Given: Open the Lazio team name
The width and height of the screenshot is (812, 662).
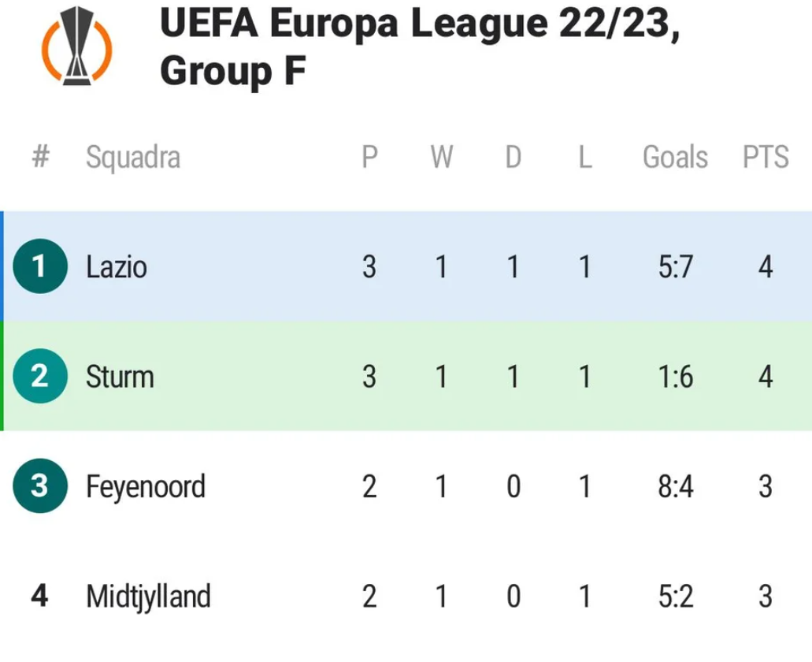Looking at the screenshot, I should pos(117,266).
